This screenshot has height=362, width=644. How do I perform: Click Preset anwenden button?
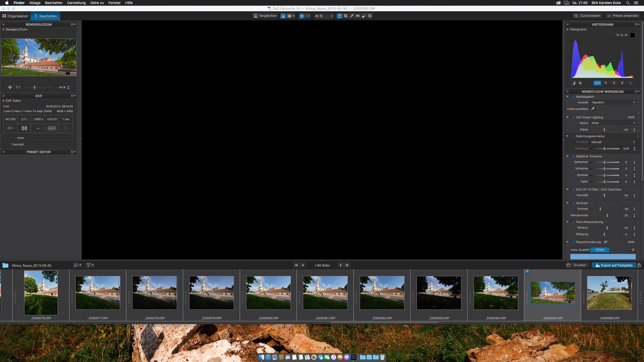(x=623, y=16)
